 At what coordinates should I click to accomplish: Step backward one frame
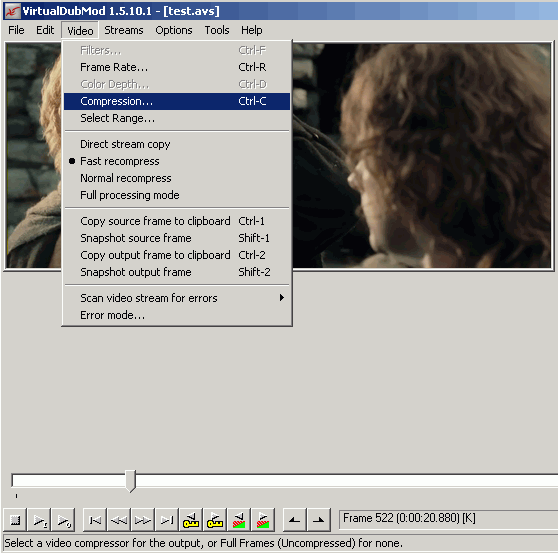pos(119,520)
